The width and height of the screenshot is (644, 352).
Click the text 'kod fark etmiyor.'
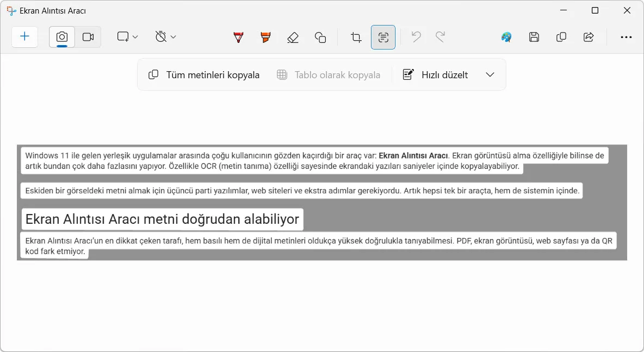click(x=55, y=252)
